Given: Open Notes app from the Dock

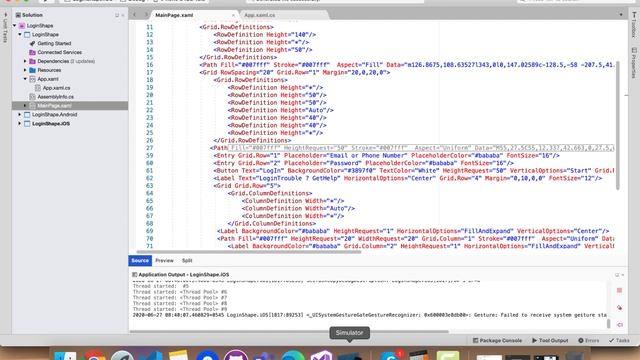Looking at the screenshot, I should pyautogui.click(x=178, y=355).
